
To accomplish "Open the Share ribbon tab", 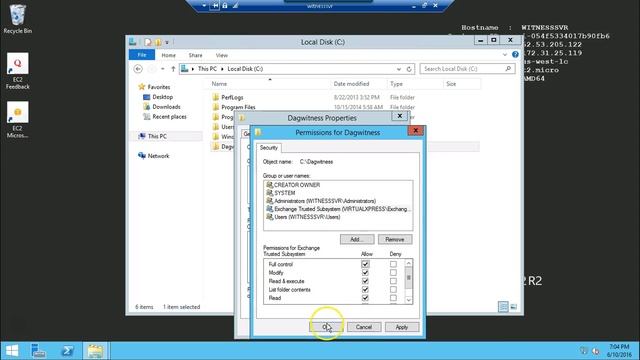I will point(196,55).
